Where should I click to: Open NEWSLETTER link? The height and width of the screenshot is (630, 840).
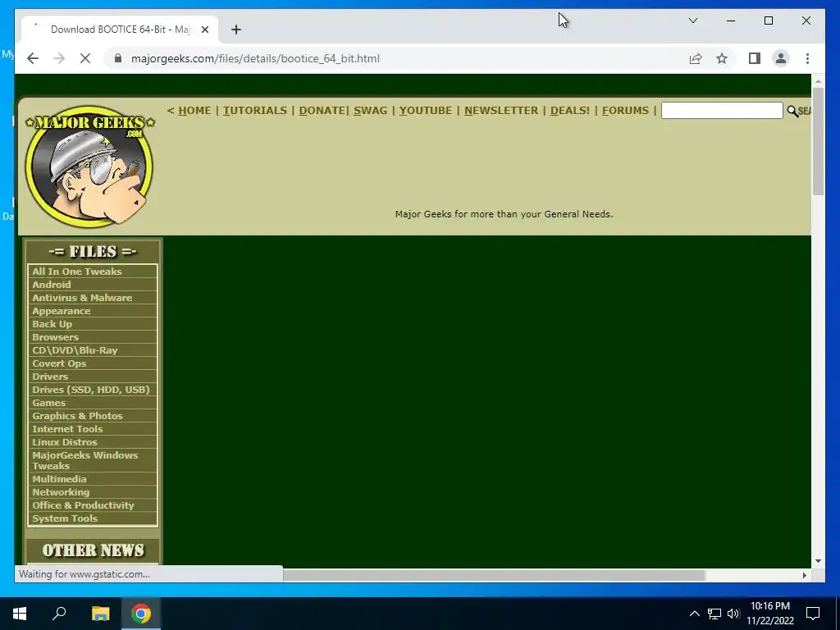point(501,111)
